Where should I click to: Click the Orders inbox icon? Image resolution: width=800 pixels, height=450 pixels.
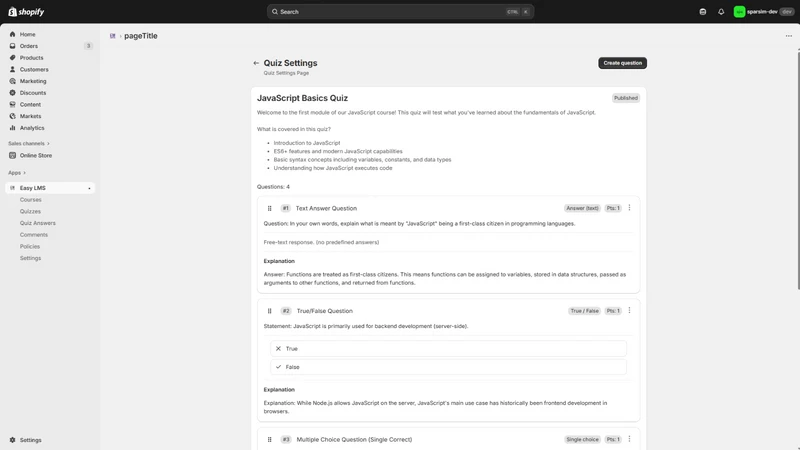point(12,46)
